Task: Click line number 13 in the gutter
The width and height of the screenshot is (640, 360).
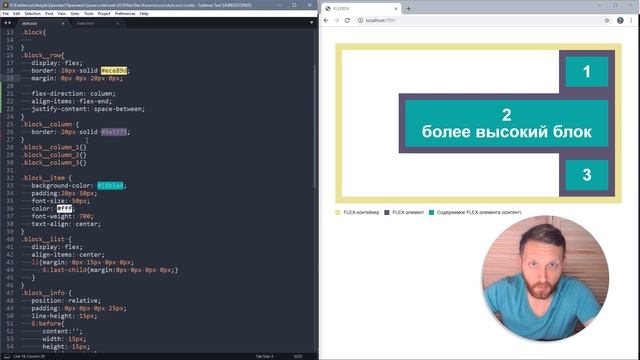Action: (x=10, y=32)
